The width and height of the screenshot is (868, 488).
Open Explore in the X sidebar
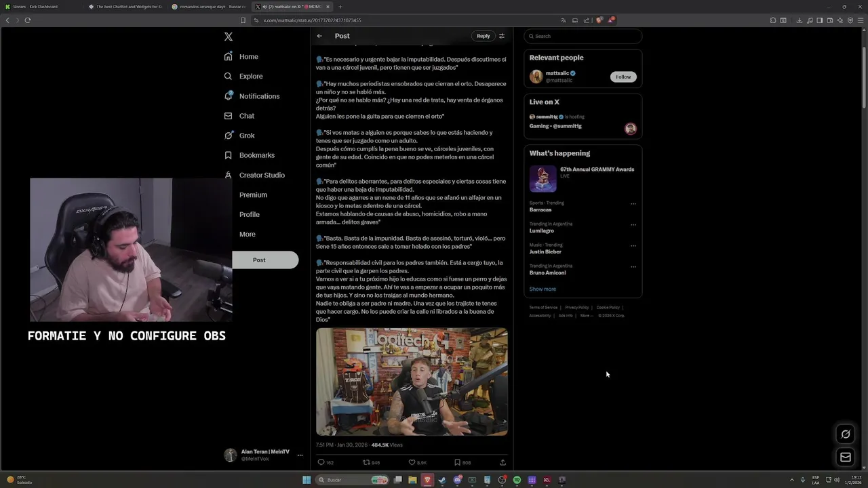(243, 77)
